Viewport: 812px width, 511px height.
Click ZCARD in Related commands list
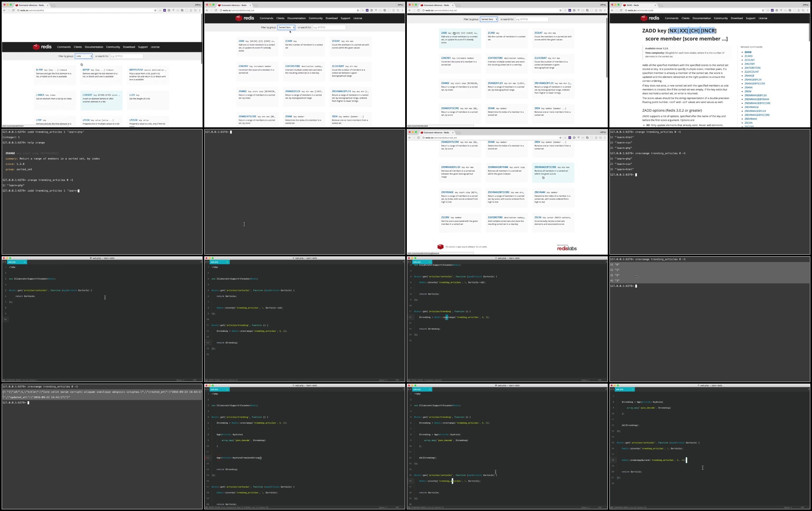coord(748,56)
